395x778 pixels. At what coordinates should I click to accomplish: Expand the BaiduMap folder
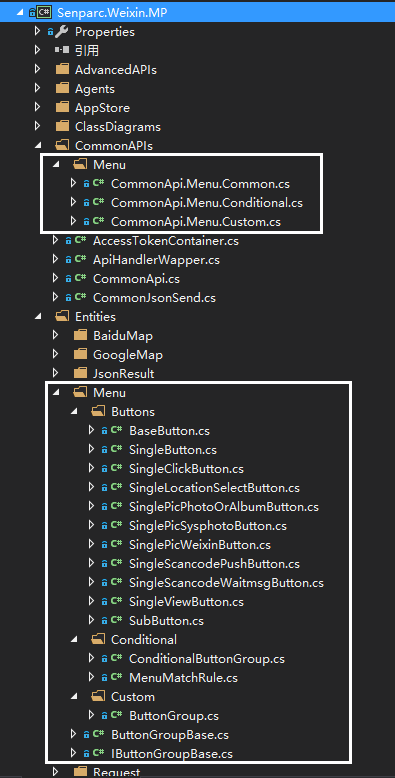coord(56,336)
